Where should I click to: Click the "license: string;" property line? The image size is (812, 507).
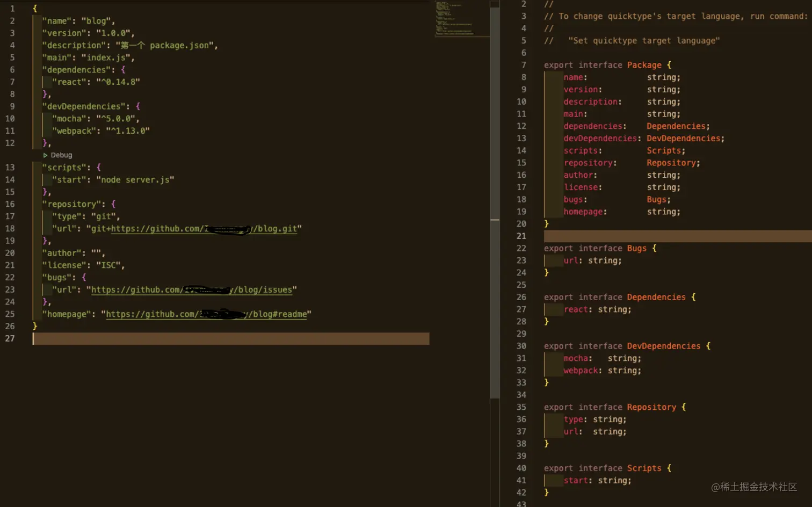[x=622, y=187]
